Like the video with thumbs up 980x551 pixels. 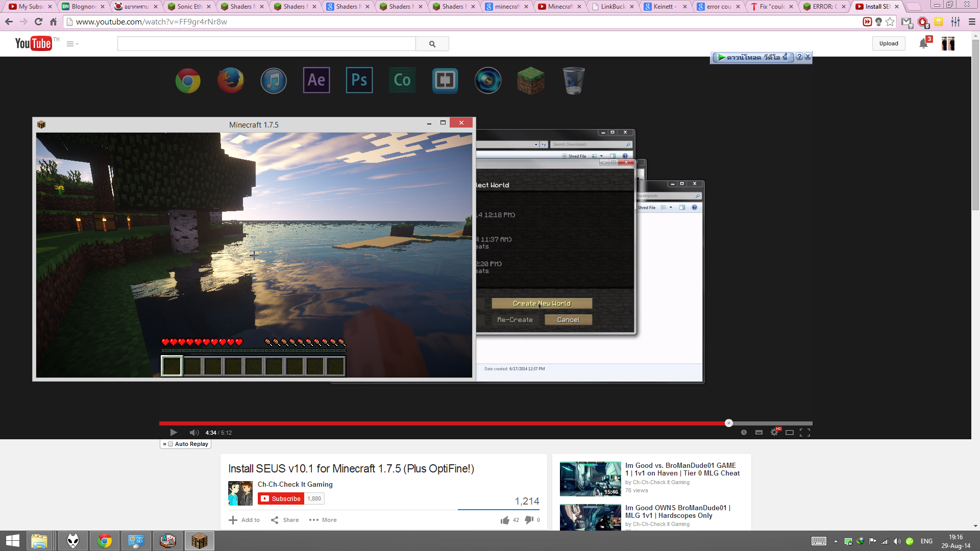point(505,520)
